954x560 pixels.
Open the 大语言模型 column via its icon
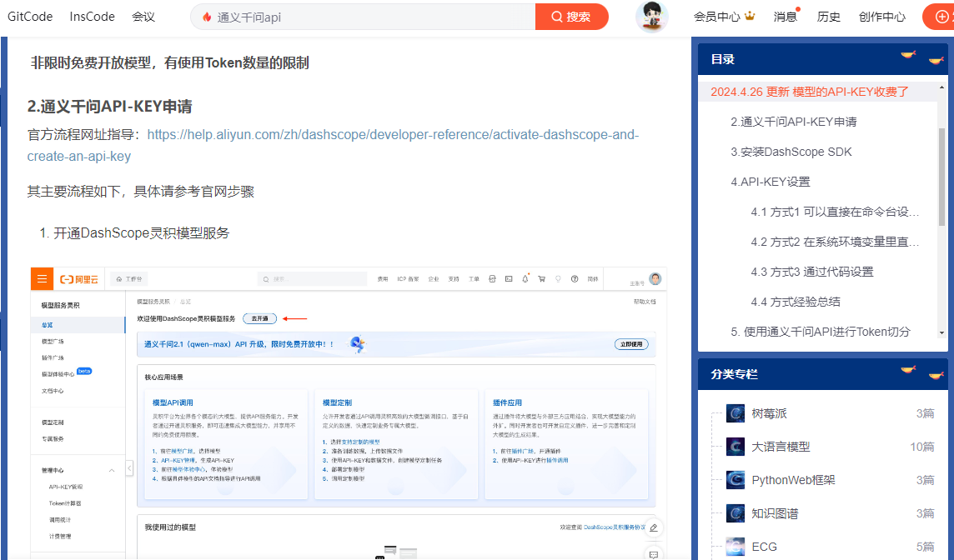(x=736, y=447)
